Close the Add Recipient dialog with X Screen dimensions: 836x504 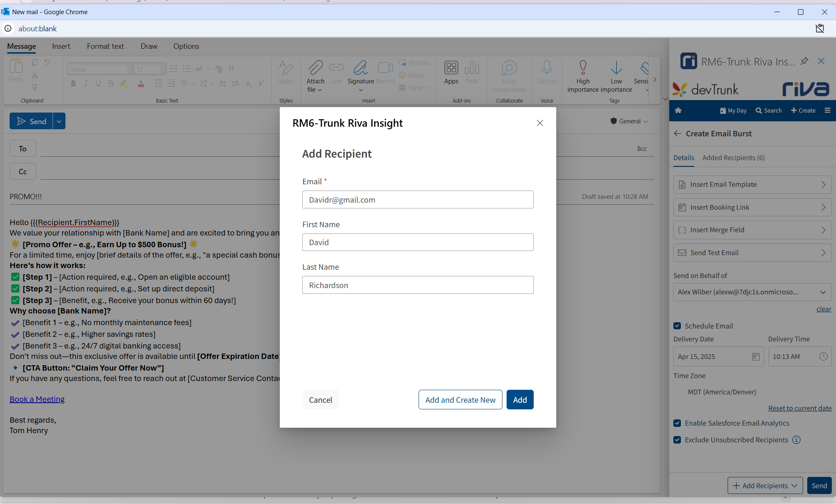coord(540,123)
